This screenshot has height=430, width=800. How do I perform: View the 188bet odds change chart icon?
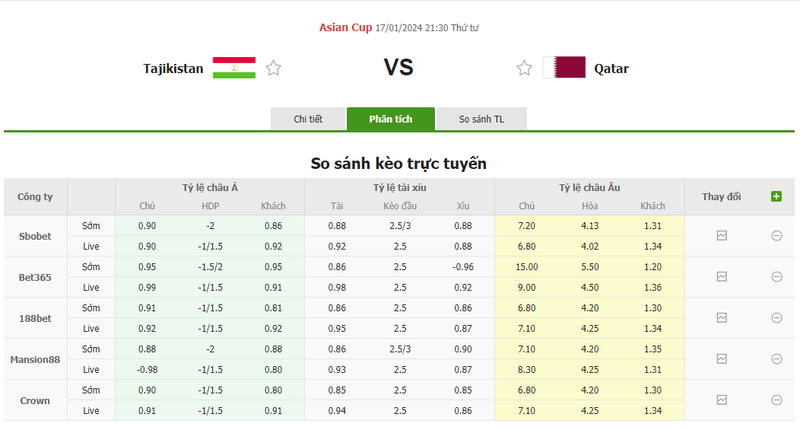pos(721,318)
